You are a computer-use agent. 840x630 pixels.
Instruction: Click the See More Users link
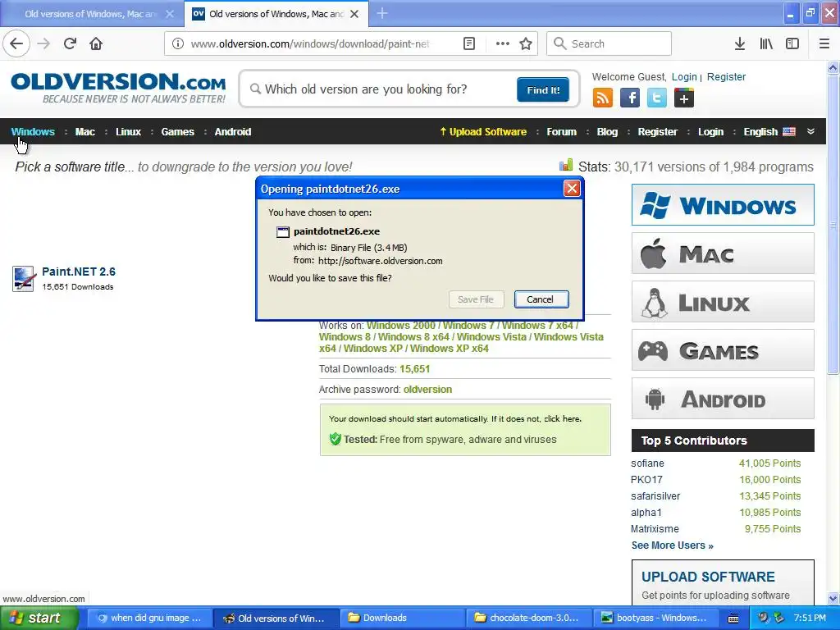click(672, 546)
